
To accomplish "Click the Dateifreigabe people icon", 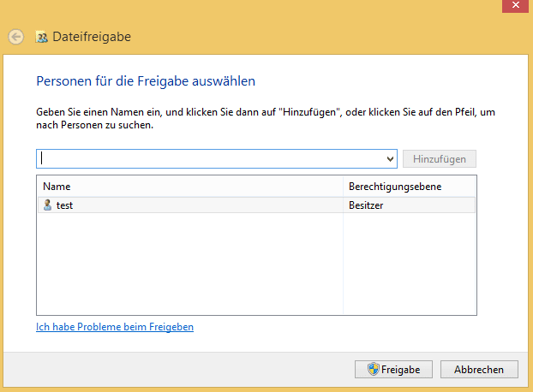I will [41, 37].
